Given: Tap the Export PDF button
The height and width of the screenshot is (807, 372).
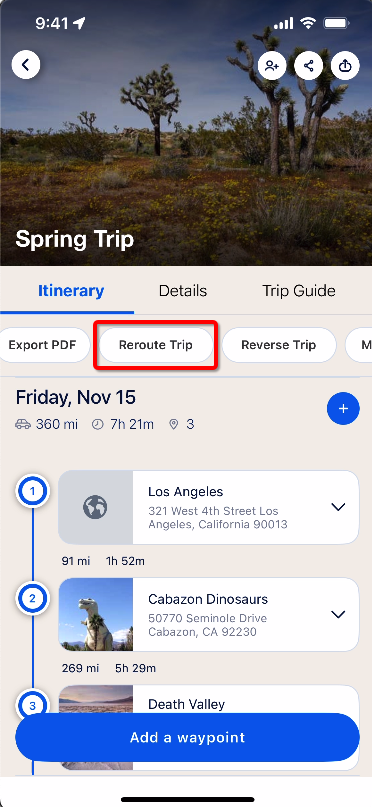Looking at the screenshot, I should pos(44,345).
